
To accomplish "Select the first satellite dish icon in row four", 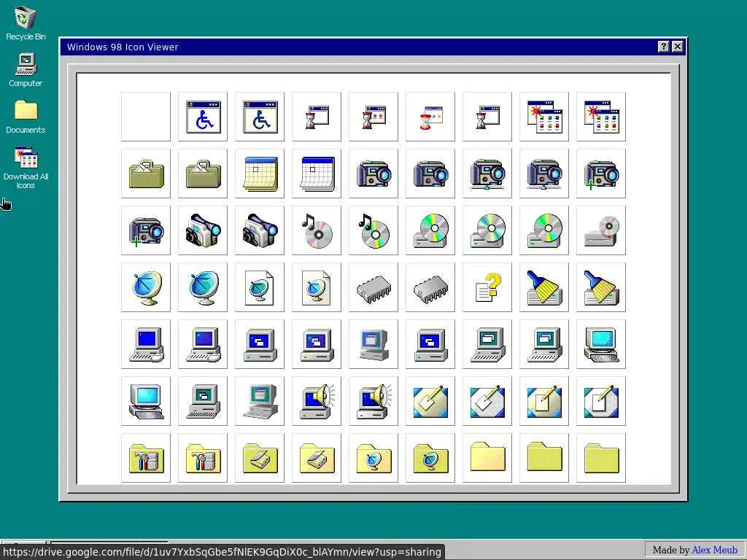I will click(146, 287).
